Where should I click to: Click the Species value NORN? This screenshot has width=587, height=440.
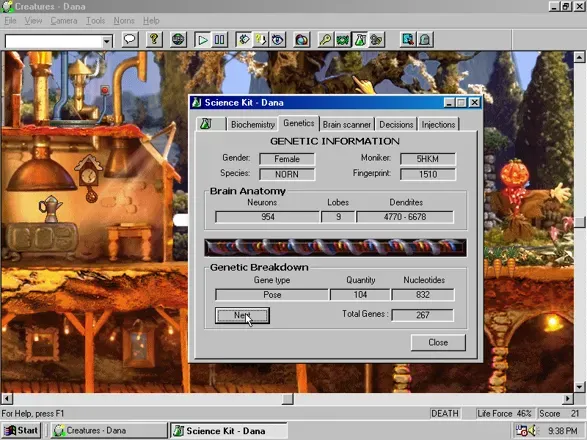(287, 174)
